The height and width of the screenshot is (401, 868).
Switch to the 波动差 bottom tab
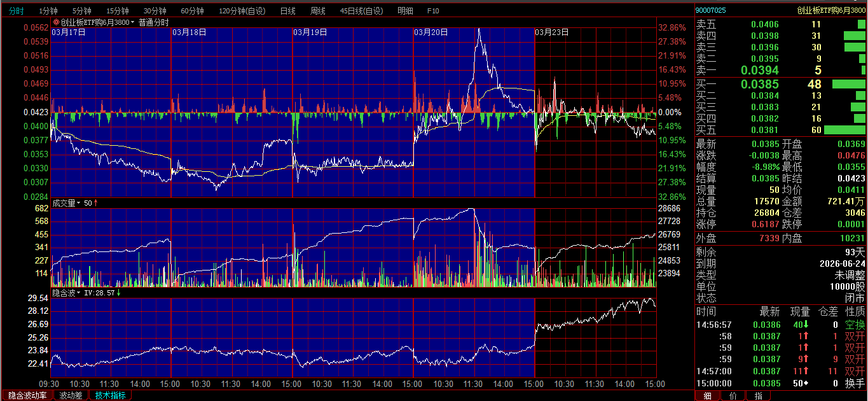[71, 395]
